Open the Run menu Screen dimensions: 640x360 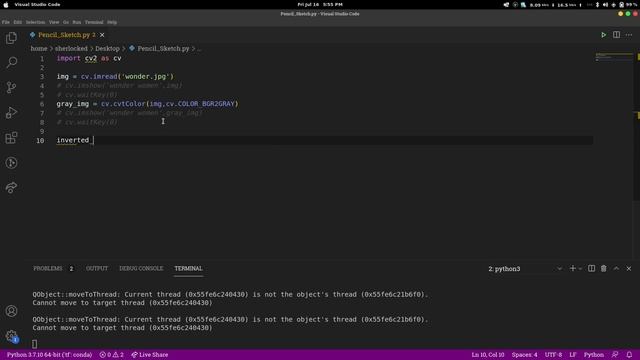77,22
